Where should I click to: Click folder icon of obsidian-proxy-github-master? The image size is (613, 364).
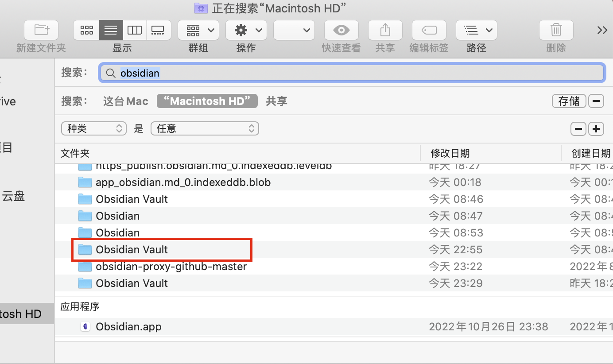[x=85, y=267]
